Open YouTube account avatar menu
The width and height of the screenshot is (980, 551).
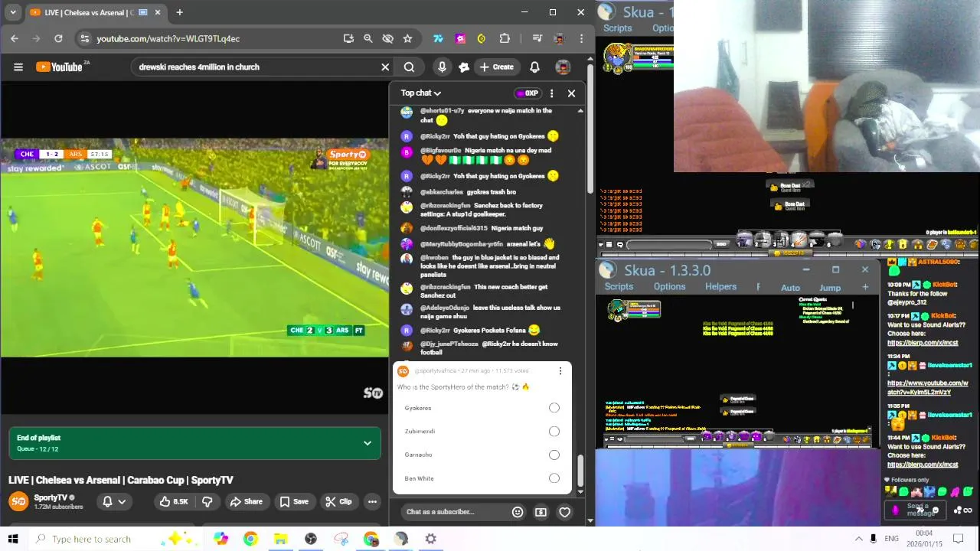coord(563,67)
